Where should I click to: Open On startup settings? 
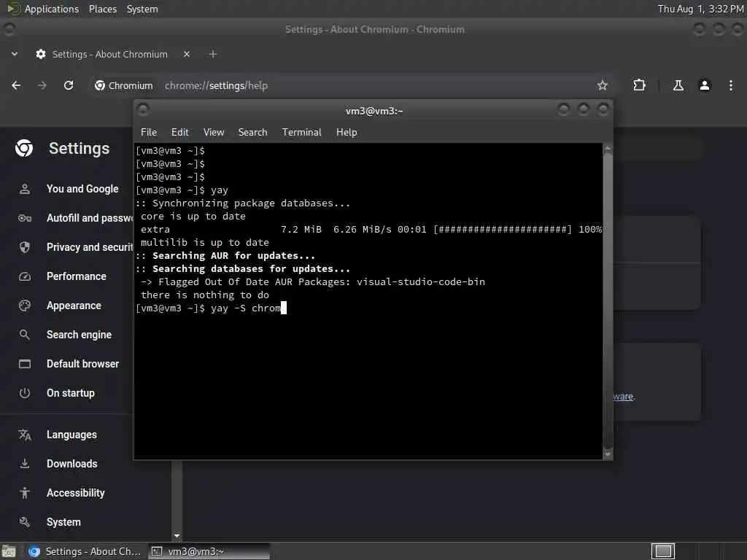point(71,393)
